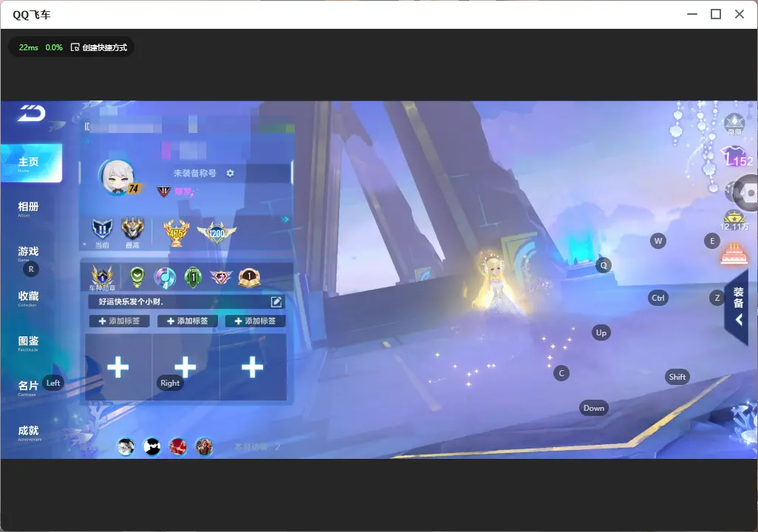Click the 当前 current rank badge

[x=102, y=232]
